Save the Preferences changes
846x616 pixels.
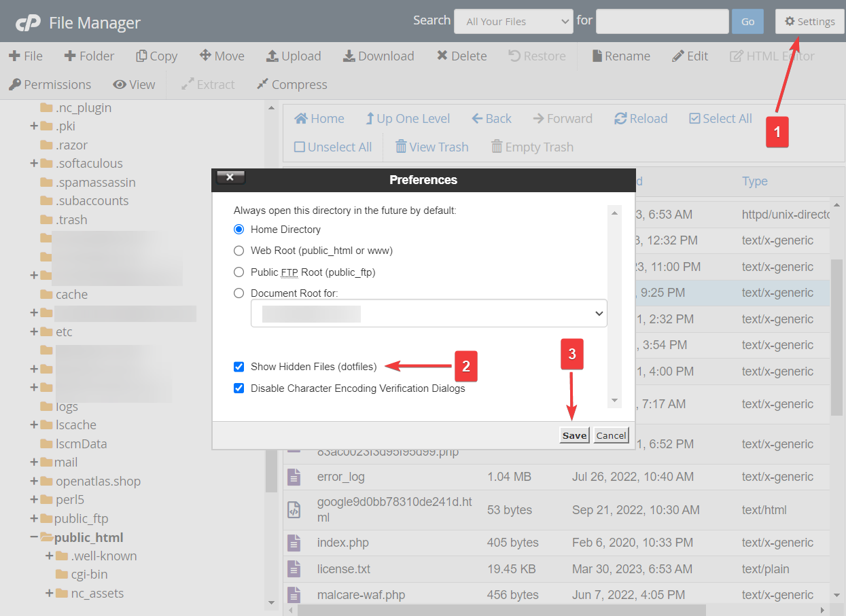574,435
